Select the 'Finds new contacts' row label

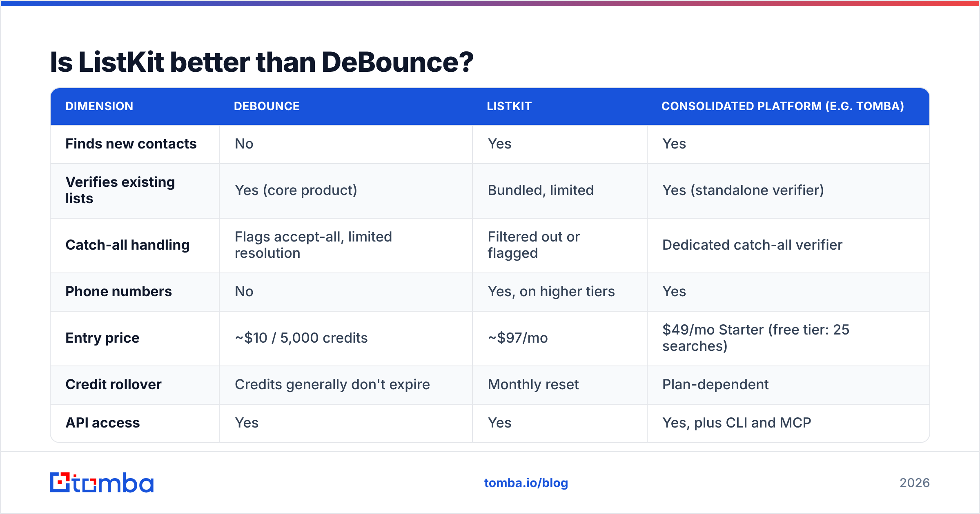pos(131,144)
